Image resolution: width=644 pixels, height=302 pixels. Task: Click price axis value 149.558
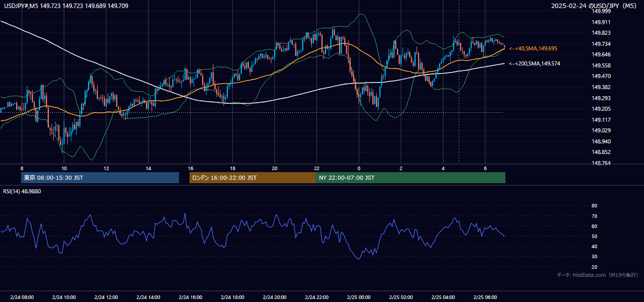[x=601, y=65]
